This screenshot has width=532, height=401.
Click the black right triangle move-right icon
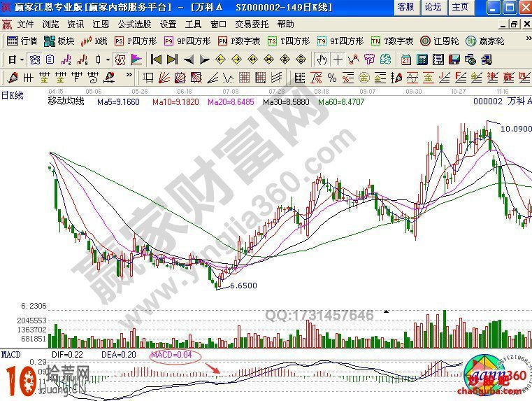click(205, 60)
